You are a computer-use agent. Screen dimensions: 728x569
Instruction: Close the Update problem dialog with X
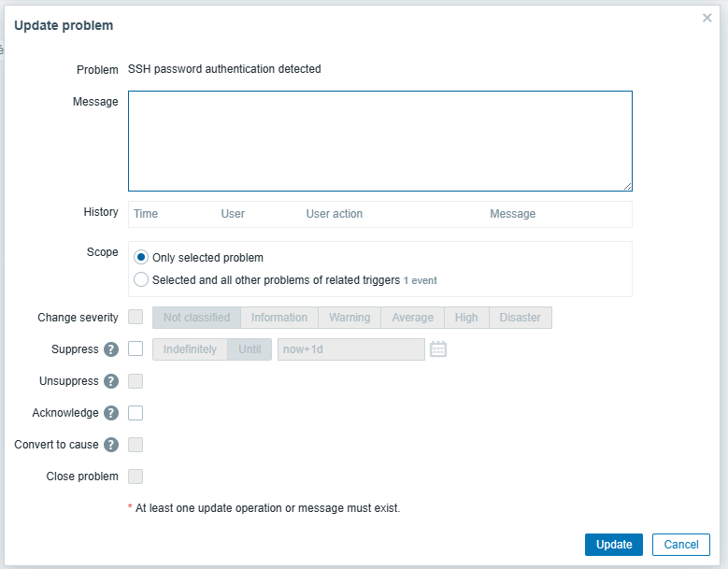point(707,18)
